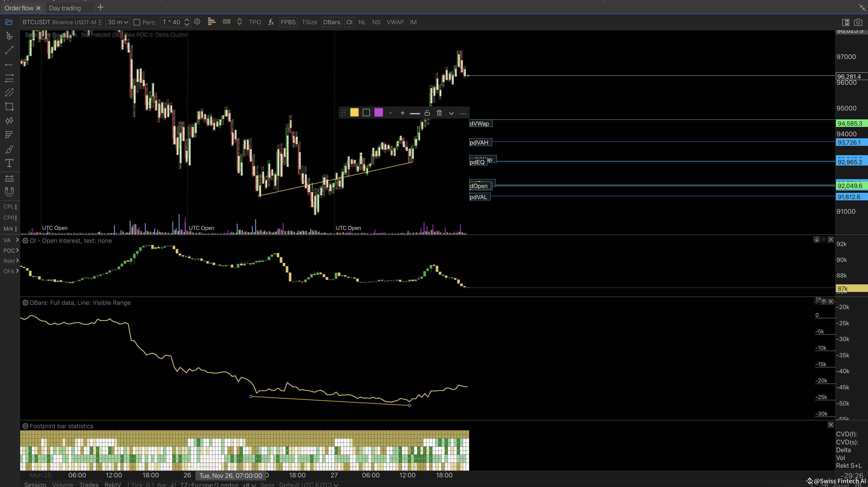Open chart settings gear in toolbar
Viewport: 868px width, 487px height.
click(x=197, y=22)
